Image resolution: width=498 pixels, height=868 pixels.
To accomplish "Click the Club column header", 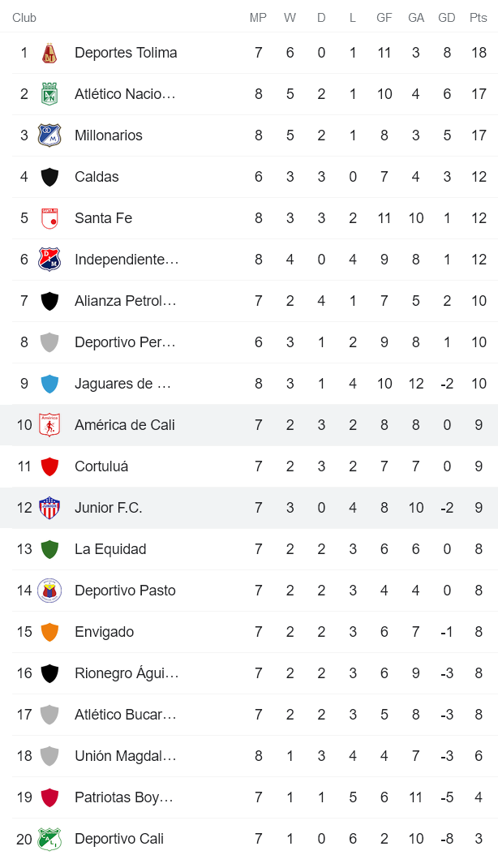I will point(24,17).
